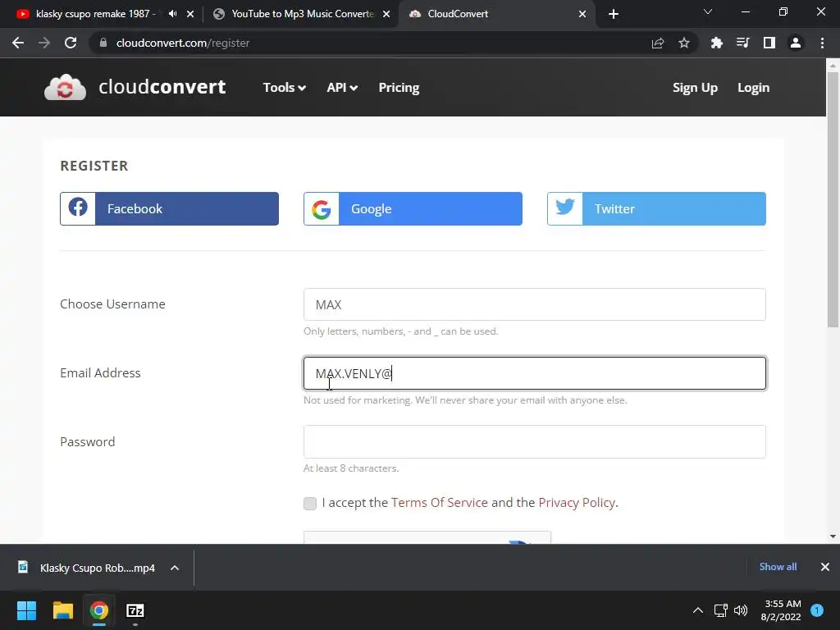Register with Google button
Screen dimensions: 840x630
(413, 208)
